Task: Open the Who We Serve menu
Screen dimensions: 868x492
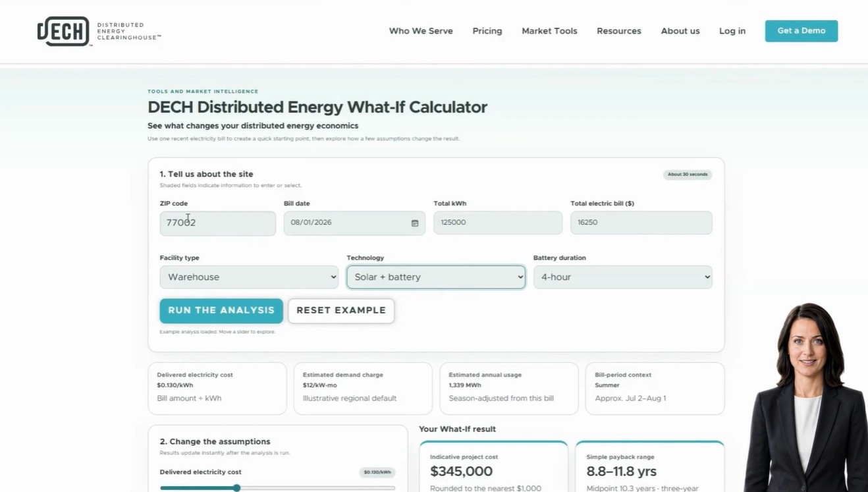Action: [x=421, y=31]
